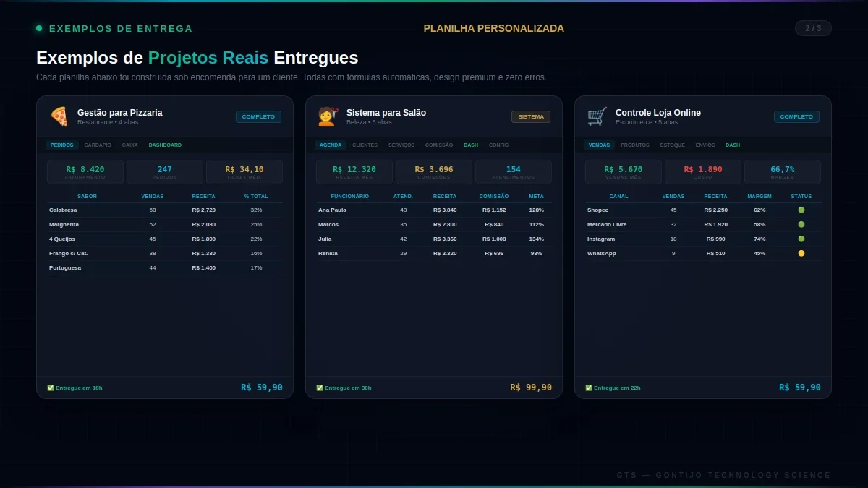Click the 154 atendimentos card

(x=514, y=172)
